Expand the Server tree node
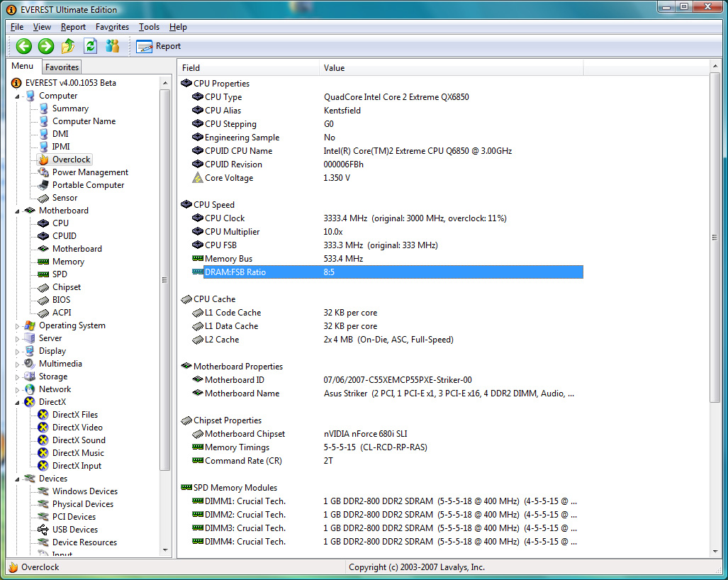 click(17, 339)
